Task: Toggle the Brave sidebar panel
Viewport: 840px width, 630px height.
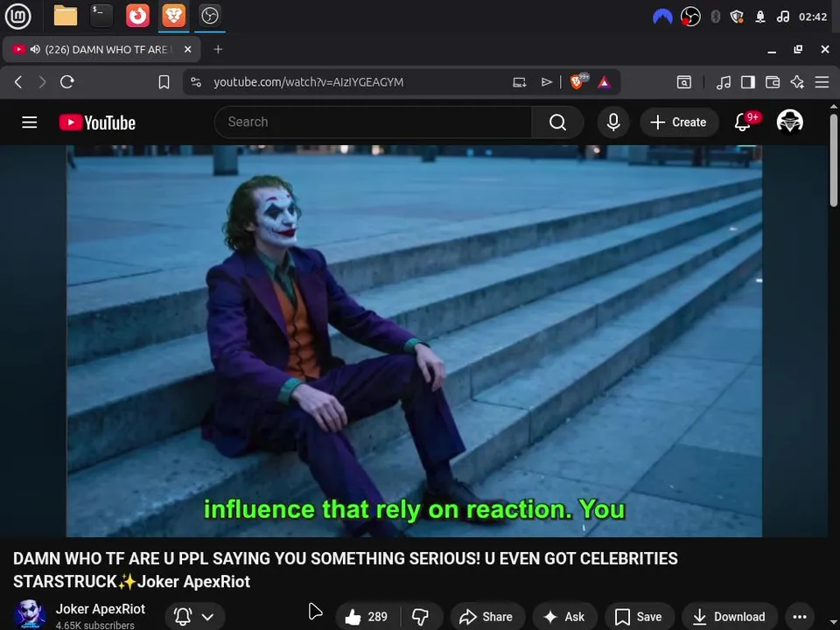Action: point(748,82)
